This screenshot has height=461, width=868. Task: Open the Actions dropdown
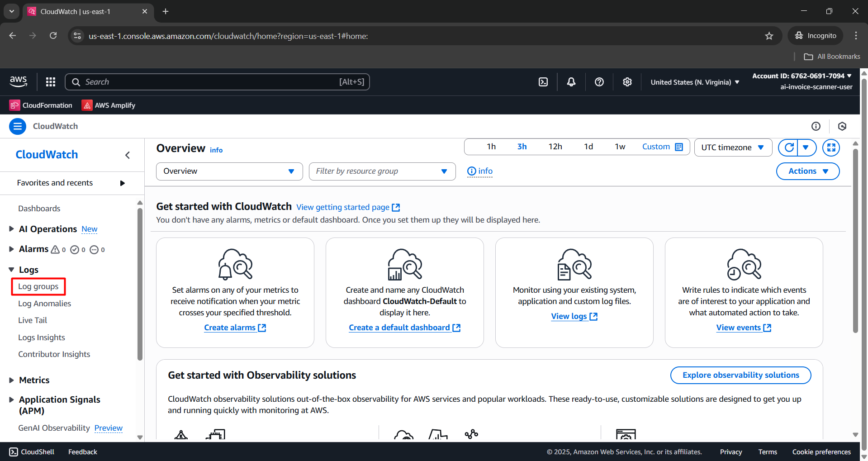point(807,171)
